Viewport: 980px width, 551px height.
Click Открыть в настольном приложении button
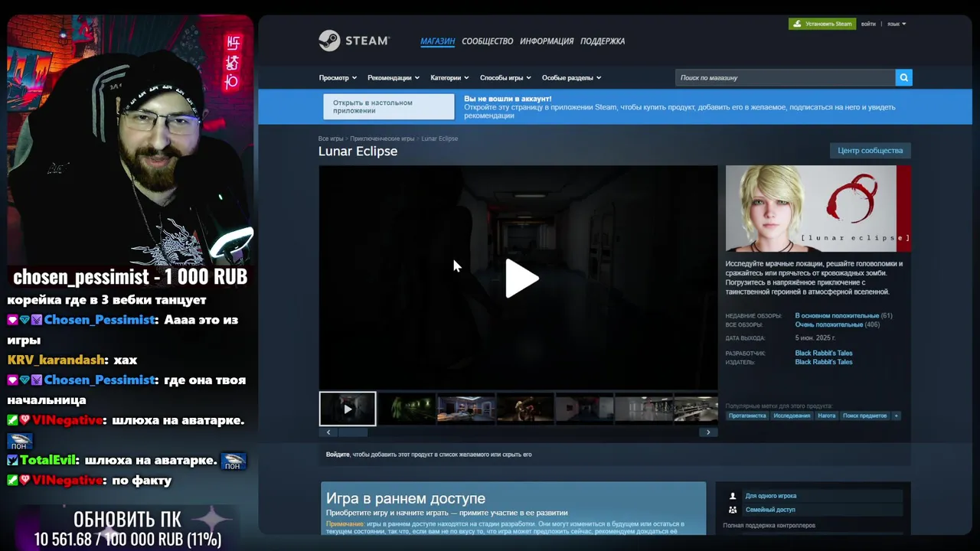point(388,106)
